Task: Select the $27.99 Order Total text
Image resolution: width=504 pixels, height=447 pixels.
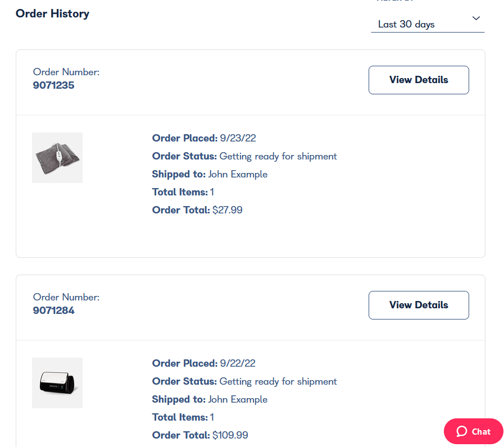Action: (228, 209)
